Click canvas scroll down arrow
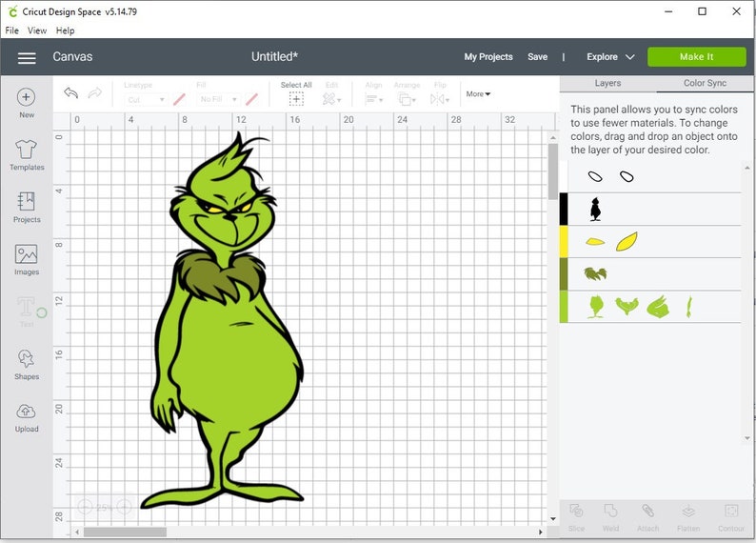This screenshot has width=756, height=543. tap(553, 519)
